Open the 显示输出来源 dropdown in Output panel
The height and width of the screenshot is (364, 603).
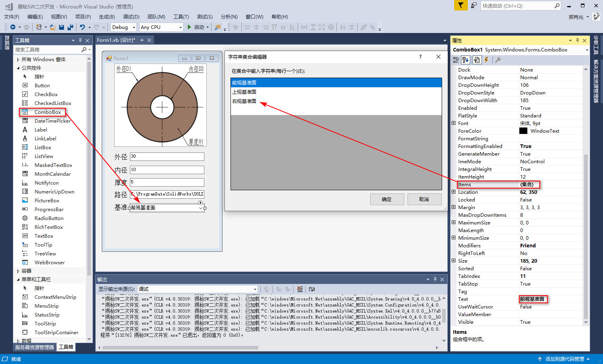click(255, 289)
